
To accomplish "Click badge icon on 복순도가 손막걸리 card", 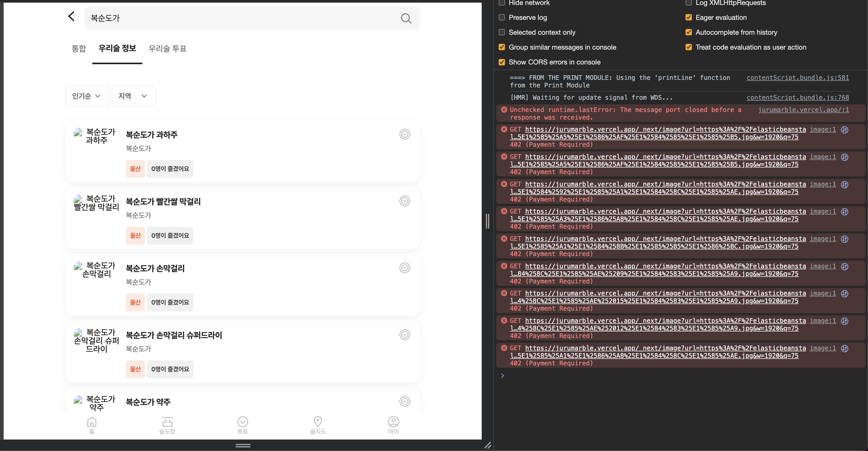I will point(404,268).
